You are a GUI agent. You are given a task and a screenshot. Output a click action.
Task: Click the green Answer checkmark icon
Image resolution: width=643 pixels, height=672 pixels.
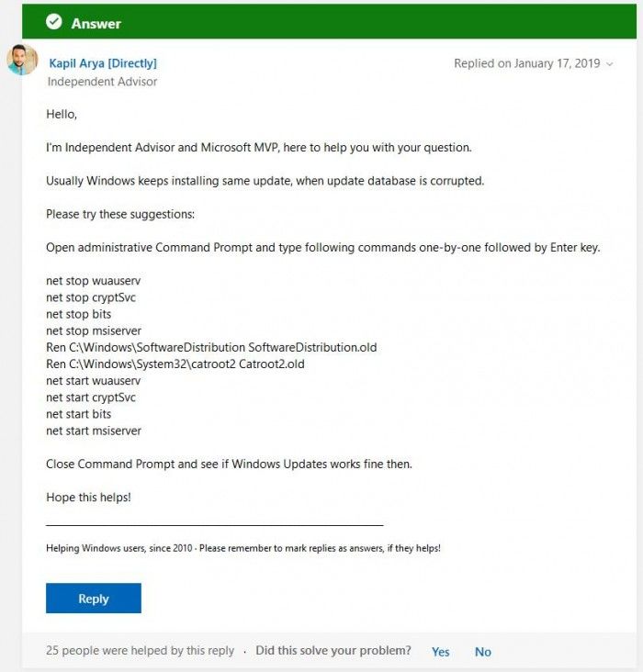pos(54,23)
